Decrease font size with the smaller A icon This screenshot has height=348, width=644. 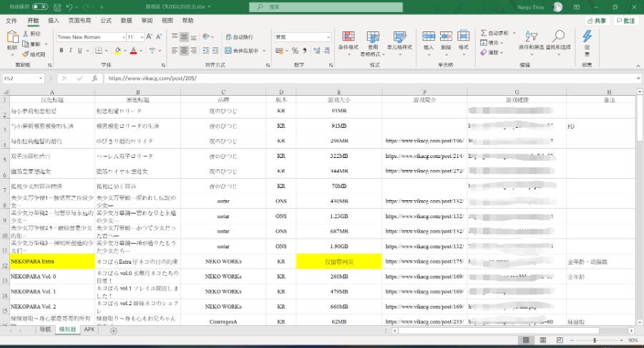coord(159,37)
